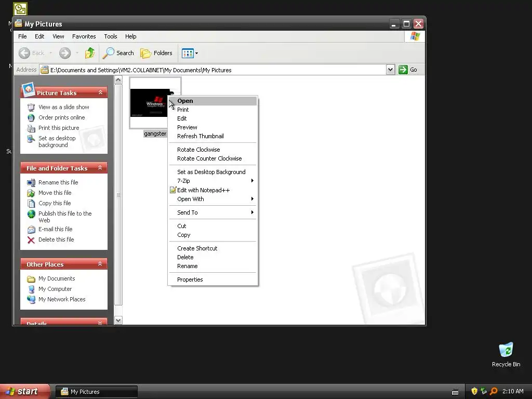The image size is (532, 399).
Task: Click the E-mail this file link
Action: click(x=55, y=229)
